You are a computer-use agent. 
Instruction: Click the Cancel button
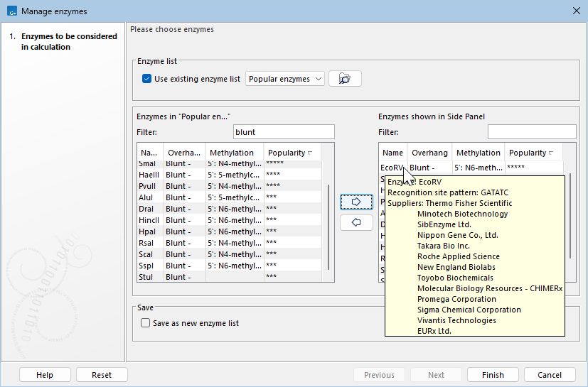550,375
